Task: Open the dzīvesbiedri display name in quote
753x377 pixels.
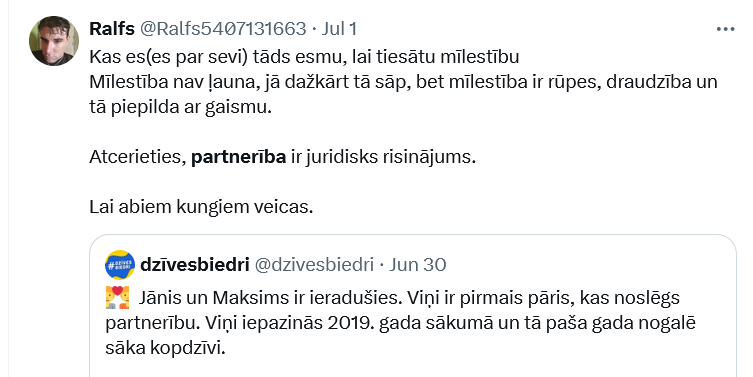Action: pyautogui.click(x=194, y=265)
